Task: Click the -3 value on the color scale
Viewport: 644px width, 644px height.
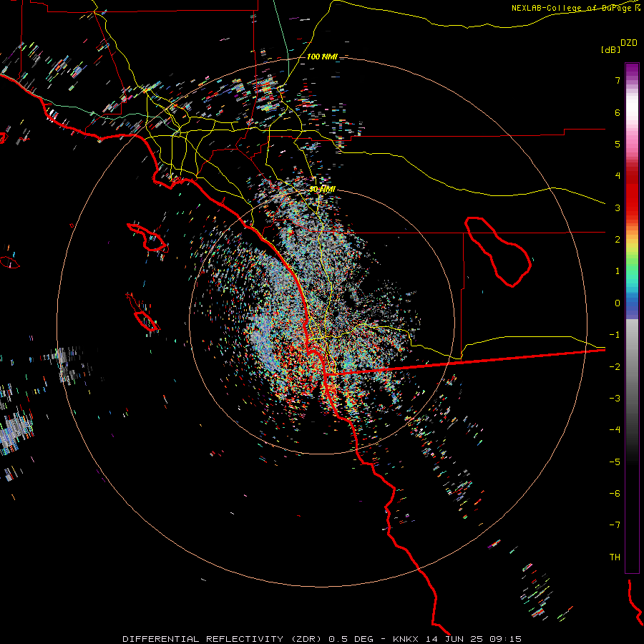Action: click(x=615, y=399)
